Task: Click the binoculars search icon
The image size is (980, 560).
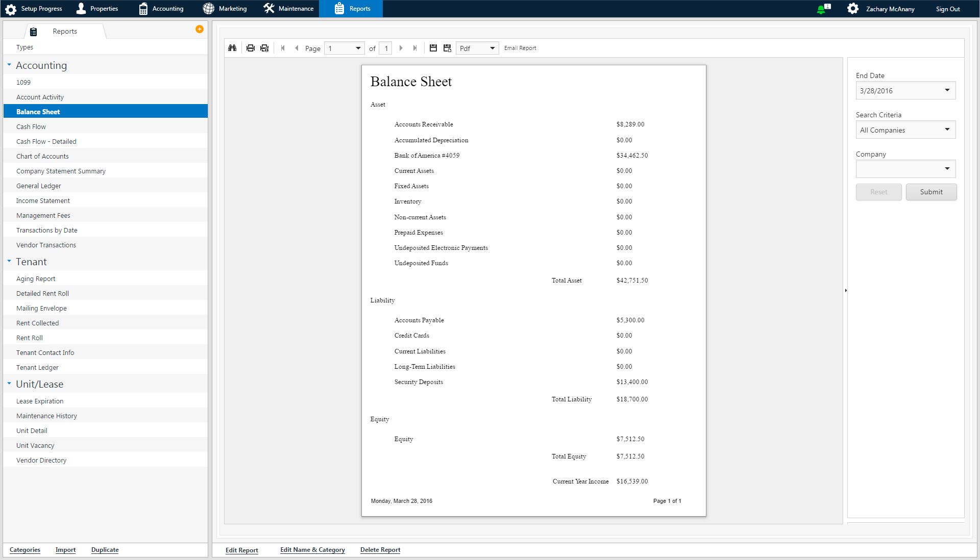Action: click(x=232, y=48)
